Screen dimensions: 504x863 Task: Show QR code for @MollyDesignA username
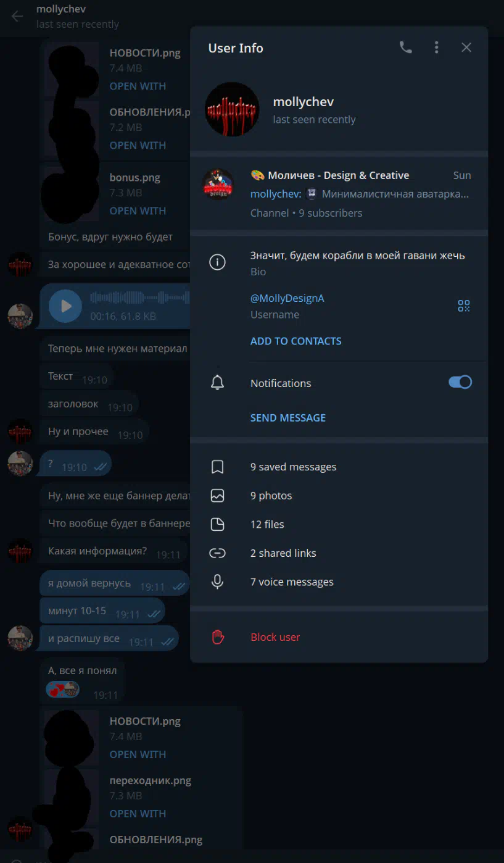tap(464, 306)
